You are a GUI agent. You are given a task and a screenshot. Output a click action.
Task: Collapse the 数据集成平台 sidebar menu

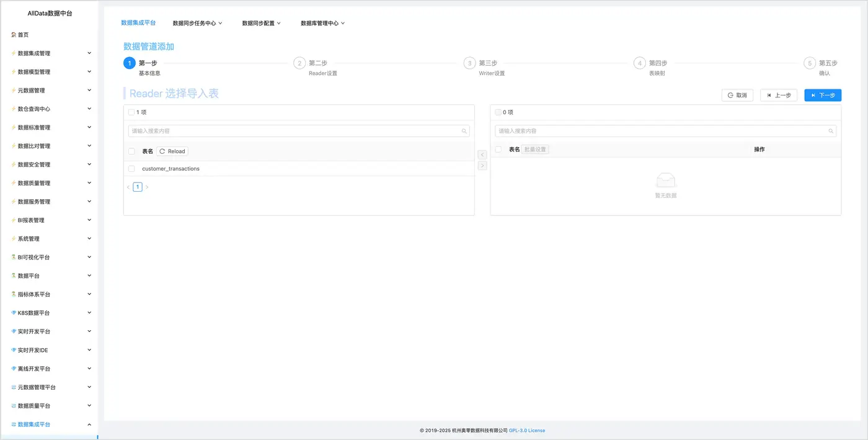[89, 424]
